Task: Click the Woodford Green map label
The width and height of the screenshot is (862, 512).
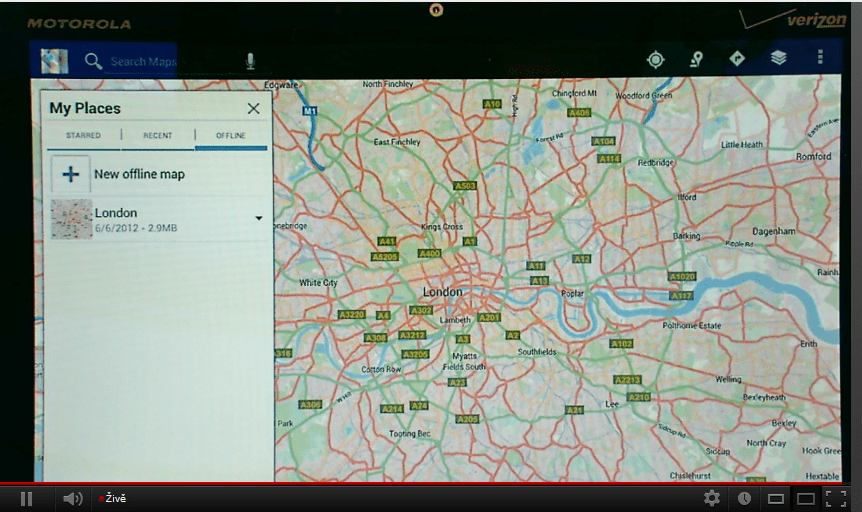Action: 644,96
